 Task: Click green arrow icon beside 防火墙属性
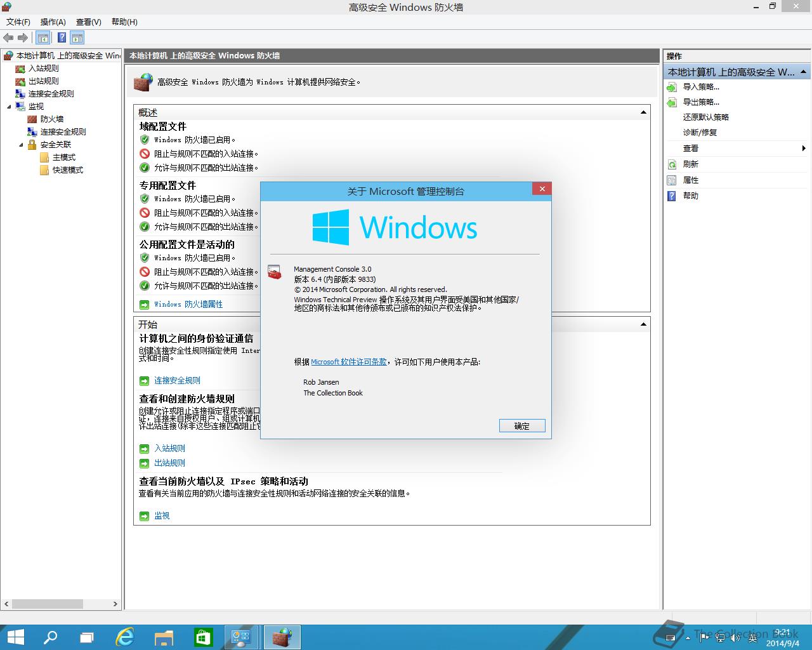point(145,305)
